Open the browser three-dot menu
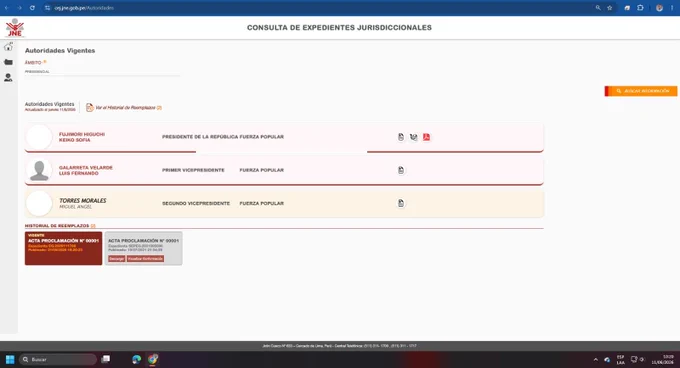Viewport: 680px width, 368px height. pyautogui.click(x=672, y=8)
